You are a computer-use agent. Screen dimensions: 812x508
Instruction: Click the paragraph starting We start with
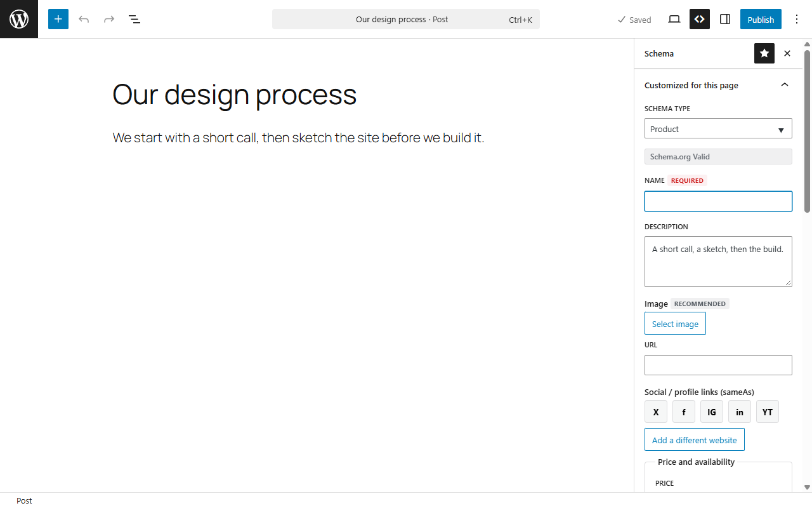tap(299, 137)
